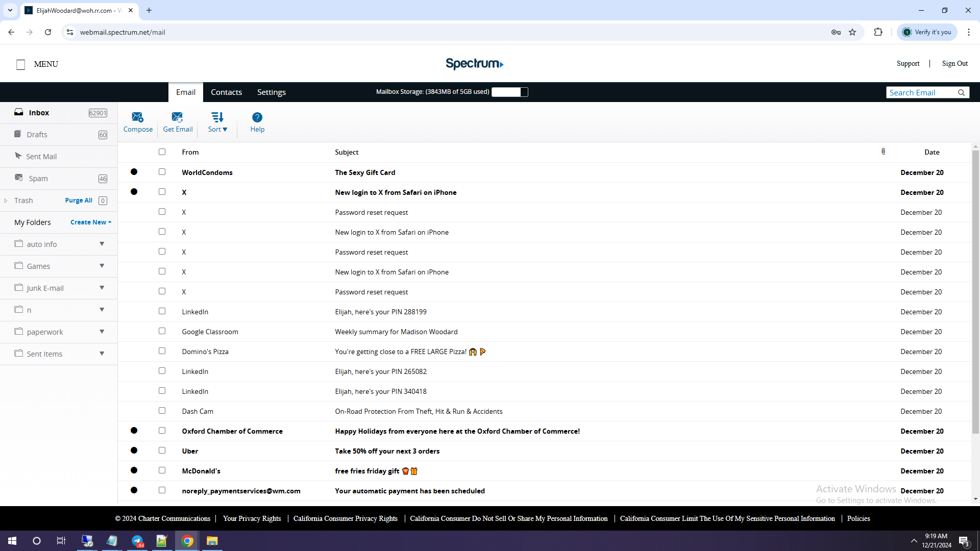Select the Domino's Pizza email checkbox
The height and width of the screenshot is (551, 980).
[x=162, y=351]
